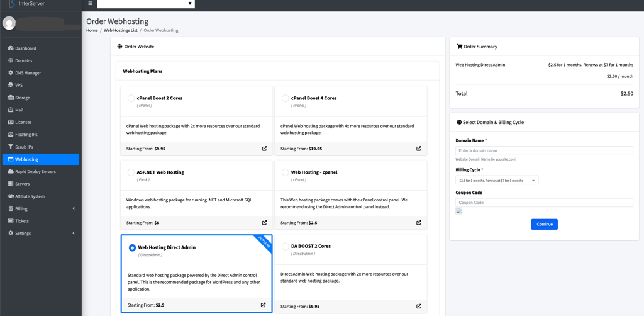Open cPanel Boost 4 Cores details icon
This screenshot has height=316, width=644.
418,149
